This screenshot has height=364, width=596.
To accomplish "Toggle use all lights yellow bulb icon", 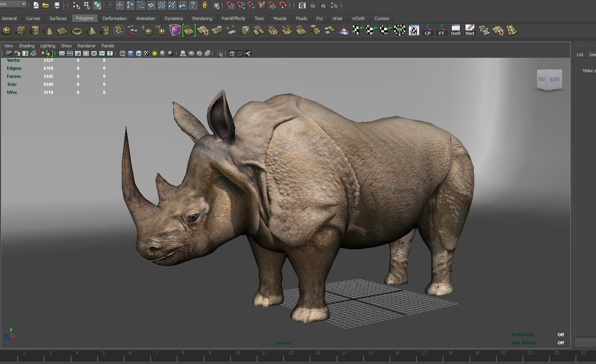I will pyautogui.click(x=155, y=53).
